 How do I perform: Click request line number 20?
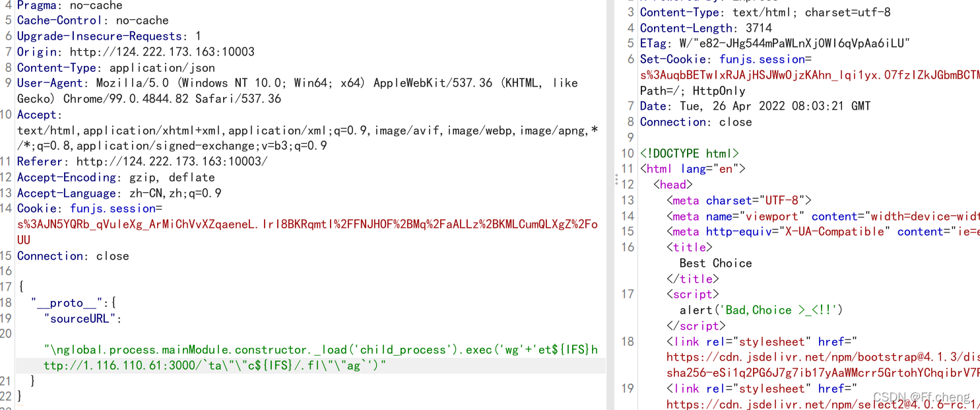click(6, 334)
